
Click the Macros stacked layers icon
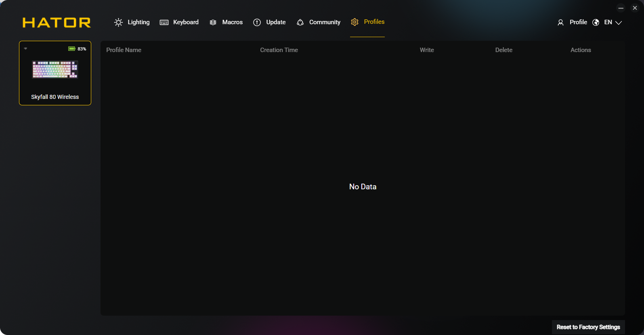click(213, 23)
